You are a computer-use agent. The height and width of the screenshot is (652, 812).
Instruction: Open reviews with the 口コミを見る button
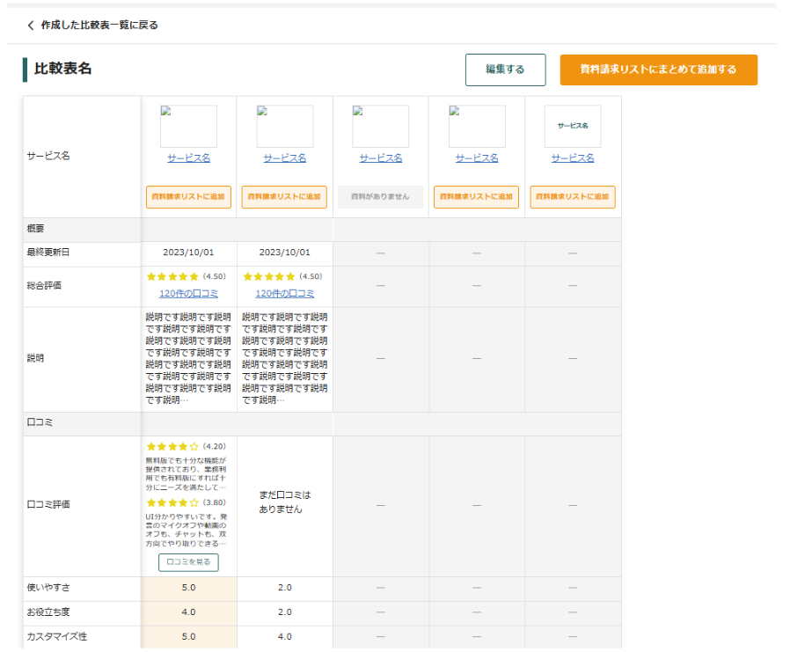(x=188, y=562)
